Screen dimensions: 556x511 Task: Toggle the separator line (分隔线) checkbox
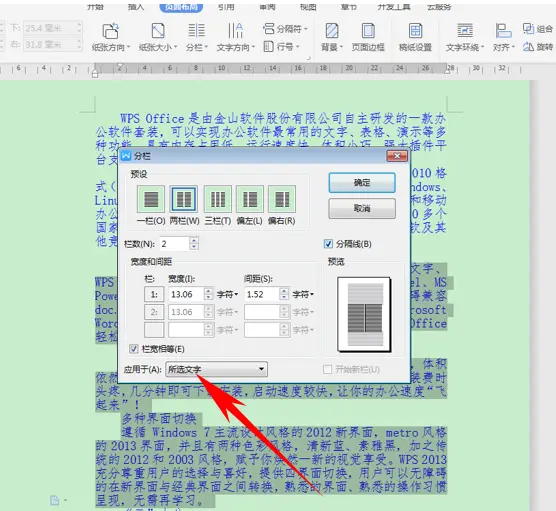pyautogui.click(x=328, y=244)
